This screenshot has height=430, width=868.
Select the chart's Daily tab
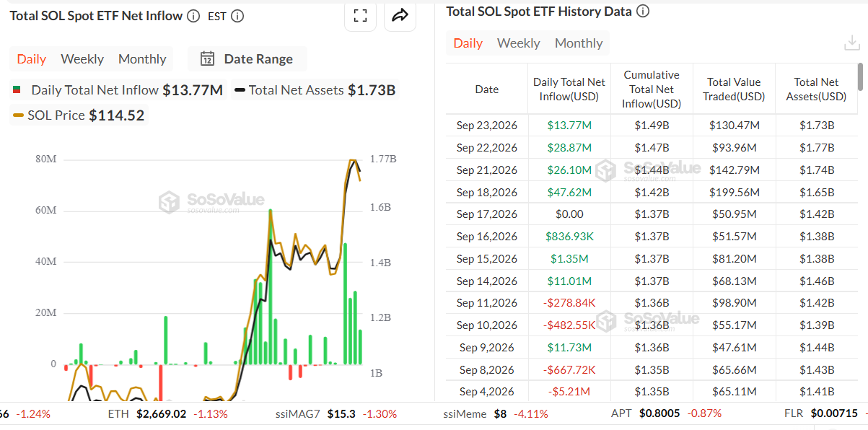[32, 59]
